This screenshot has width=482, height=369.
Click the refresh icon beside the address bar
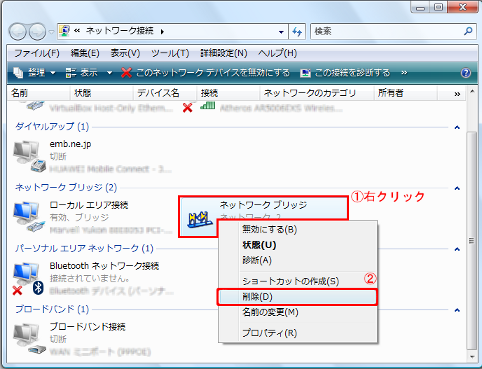pyautogui.click(x=297, y=32)
